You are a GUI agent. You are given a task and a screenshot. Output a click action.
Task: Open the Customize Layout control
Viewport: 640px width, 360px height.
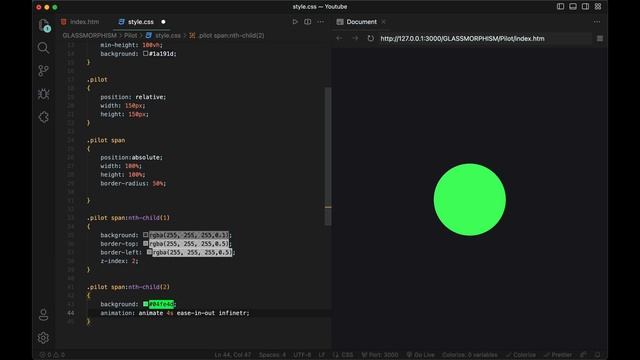pyautogui.click(x=598, y=7)
